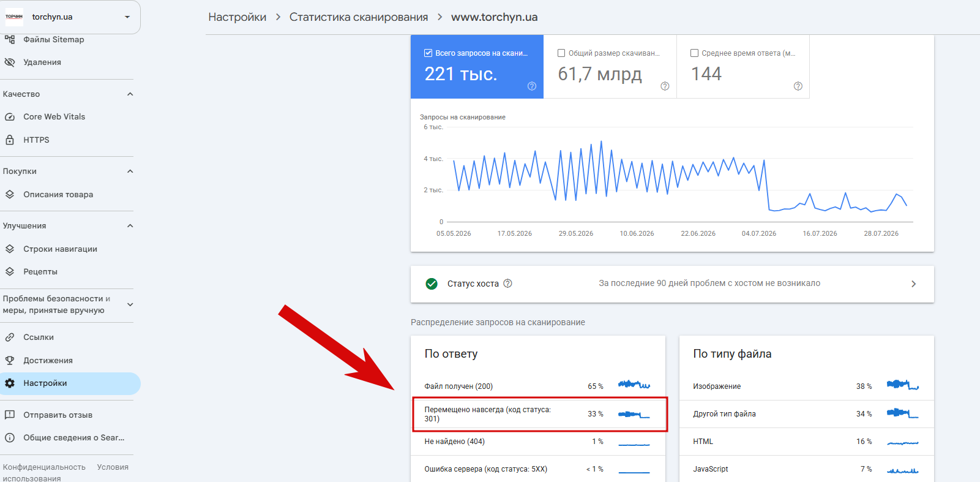Click help icon on 144 response time card
The width and height of the screenshot is (980, 482).
(798, 86)
